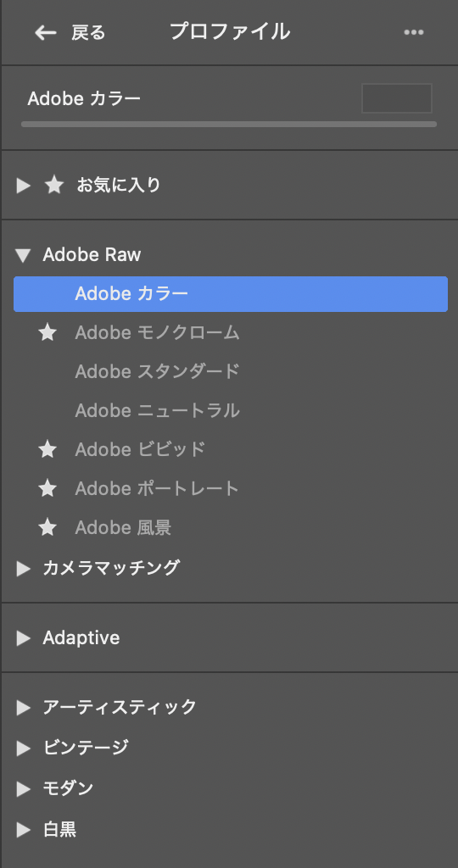
Task: Select the Adobe スタンダード profile
Action: point(157,371)
